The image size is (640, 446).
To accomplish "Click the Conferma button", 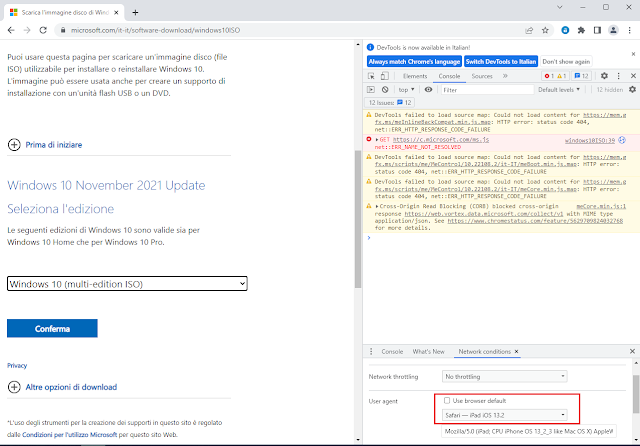I will click(x=52, y=328).
